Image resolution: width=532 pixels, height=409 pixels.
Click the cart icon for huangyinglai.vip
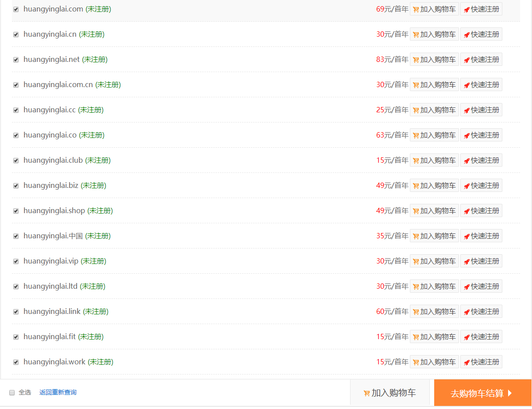tap(416, 261)
